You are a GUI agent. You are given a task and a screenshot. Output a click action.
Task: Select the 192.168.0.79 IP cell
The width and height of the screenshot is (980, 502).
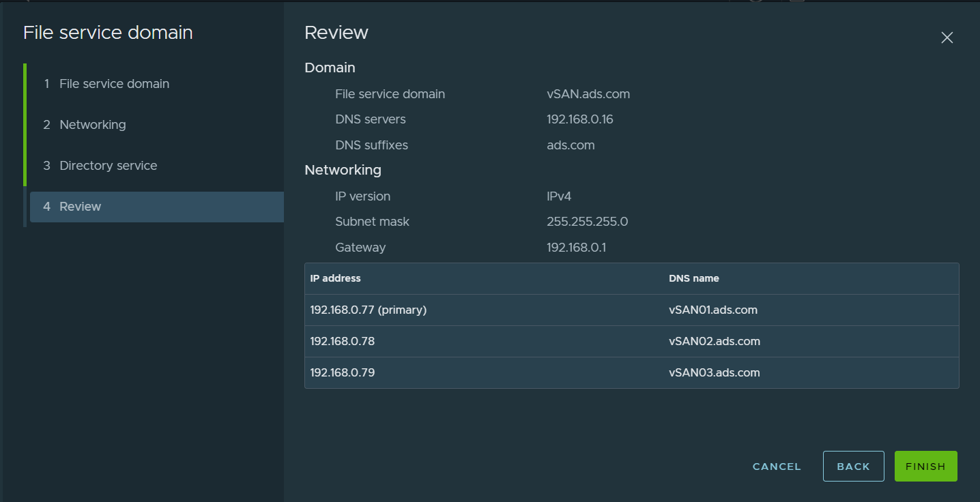tap(343, 372)
